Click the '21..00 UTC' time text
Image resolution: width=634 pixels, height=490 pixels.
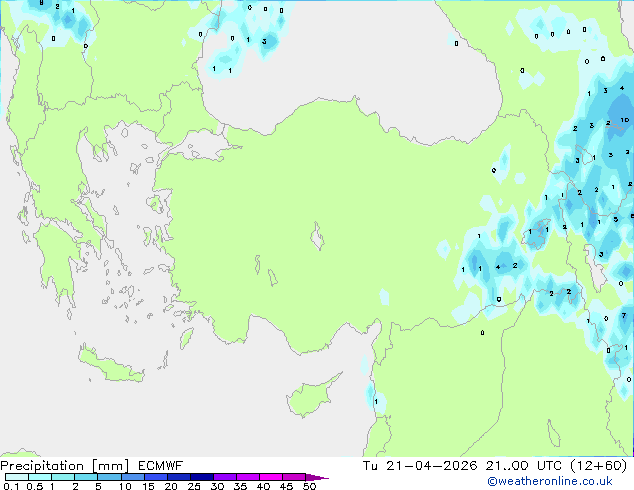[524, 466]
